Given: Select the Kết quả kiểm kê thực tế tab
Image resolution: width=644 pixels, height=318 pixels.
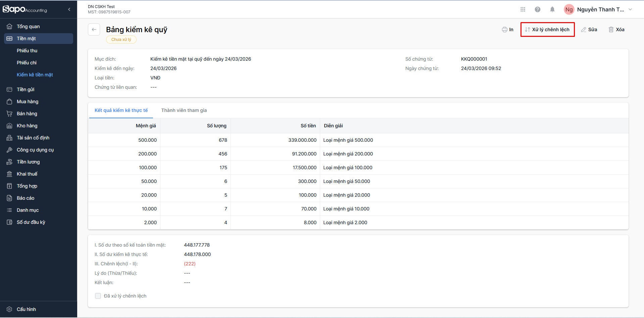Looking at the screenshot, I should (121, 110).
